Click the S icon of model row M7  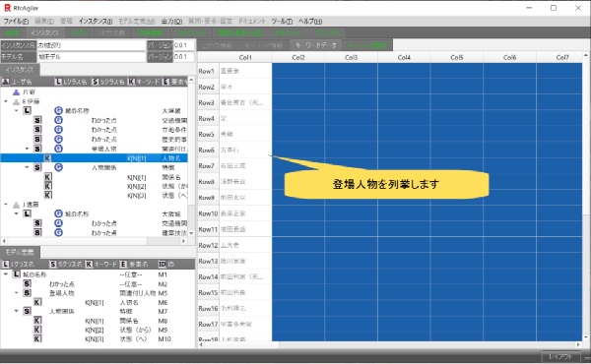[27, 311]
